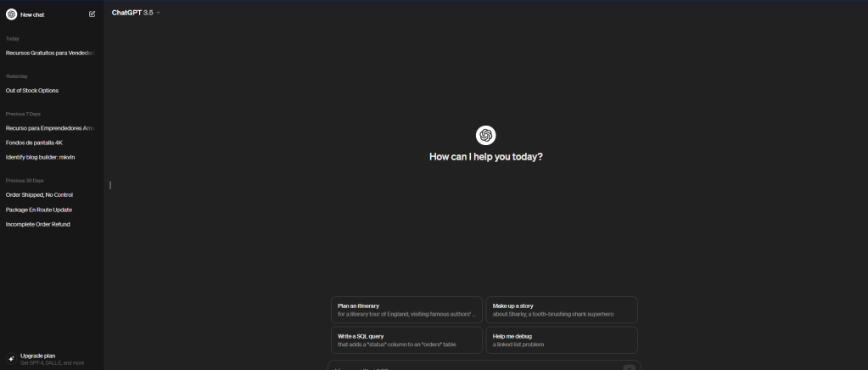This screenshot has height=370, width=868.
Task: Open 'Fondos de pantalla 4K' chat
Action: coord(34,143)
